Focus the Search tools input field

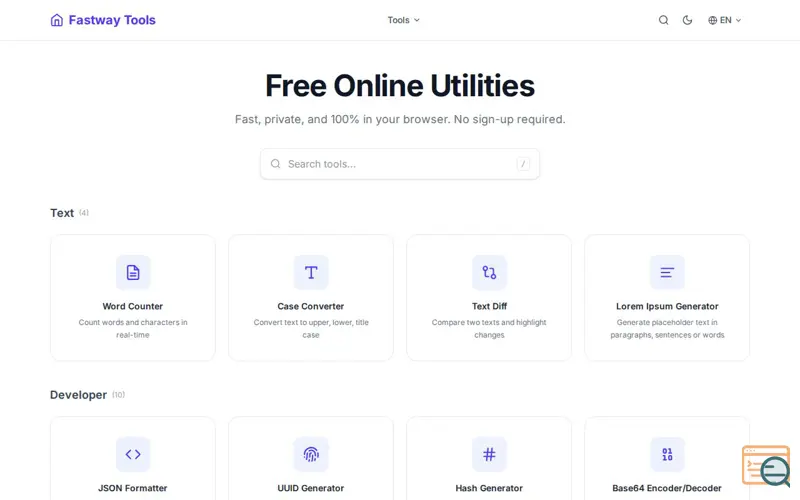tap(399, 164)
